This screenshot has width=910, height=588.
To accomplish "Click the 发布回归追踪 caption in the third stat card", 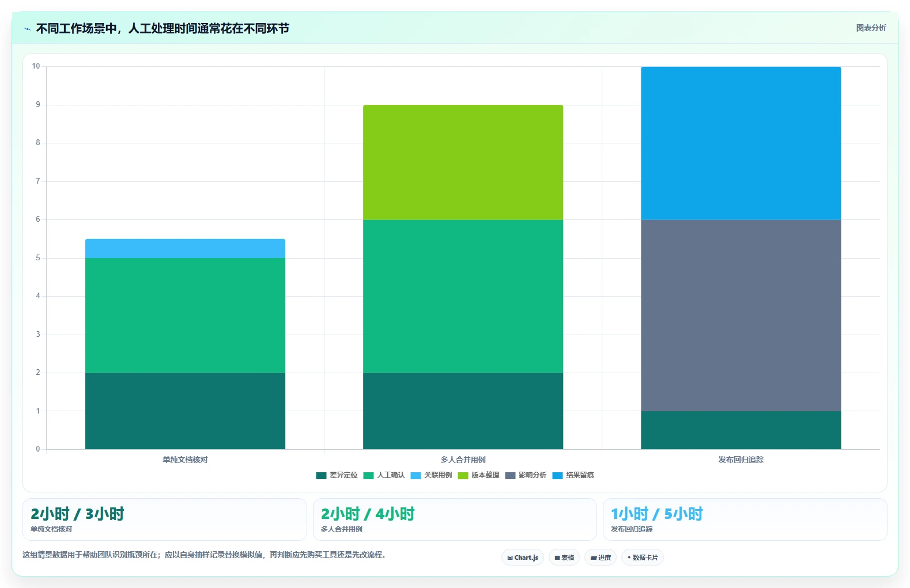I will click(632, 529).
